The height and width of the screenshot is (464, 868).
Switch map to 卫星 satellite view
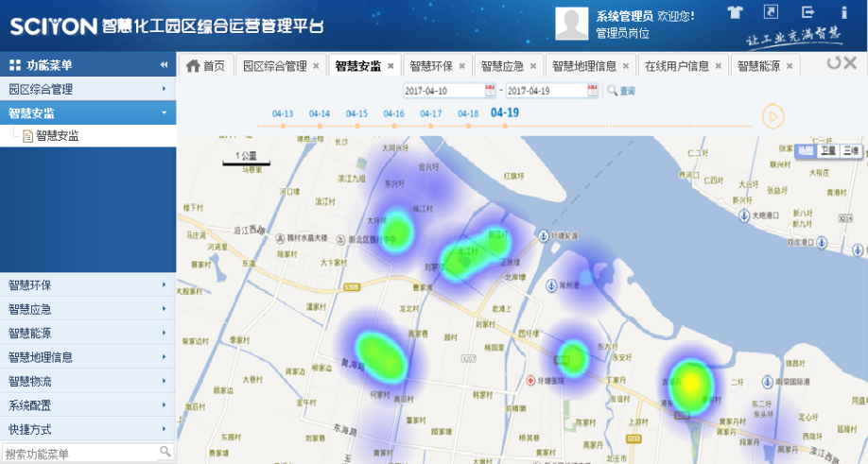click(x=828, y=150)
